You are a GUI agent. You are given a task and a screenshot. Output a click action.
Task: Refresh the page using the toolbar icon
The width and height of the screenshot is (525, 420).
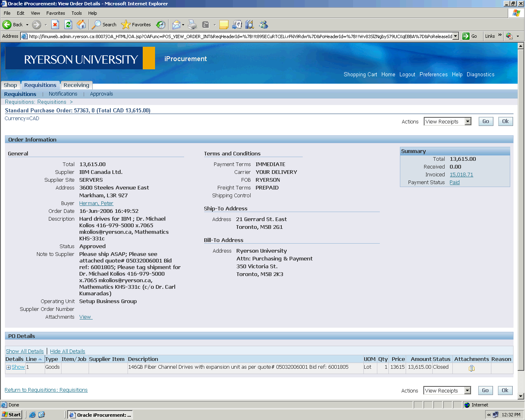click(x=68, y=25)
